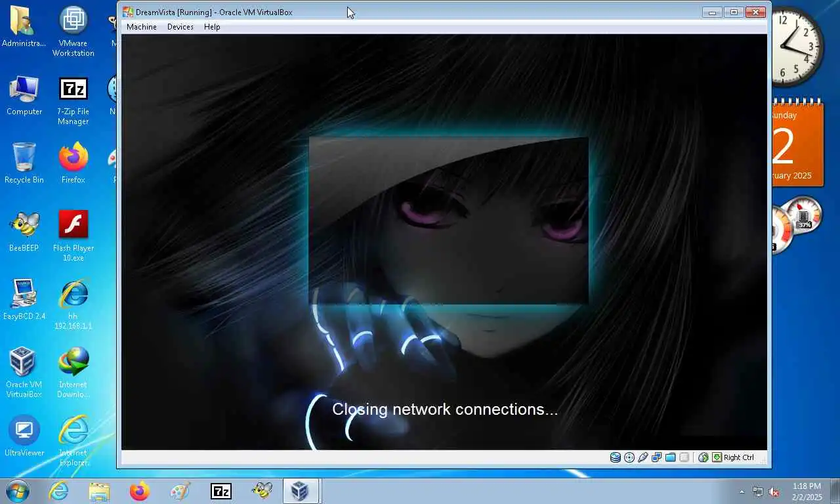Click the shared folders status bar icon
Viewport: 840px width, 504px height.
point(671,457)
